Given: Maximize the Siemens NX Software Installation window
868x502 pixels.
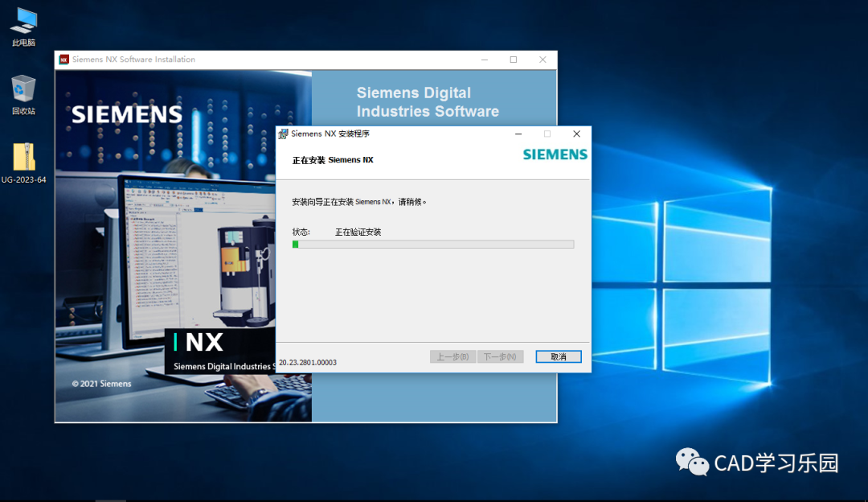Looking at the screenshot, I should pos(513,60).
